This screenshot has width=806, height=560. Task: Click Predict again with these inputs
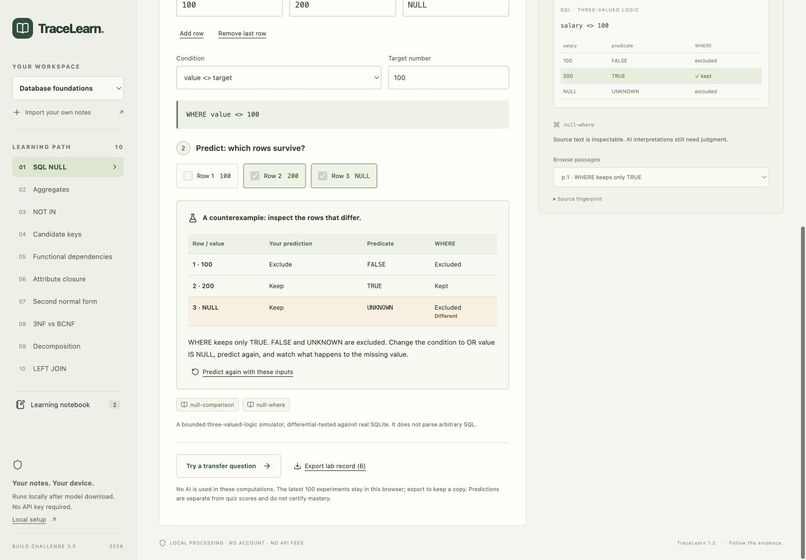coord(248,372)
